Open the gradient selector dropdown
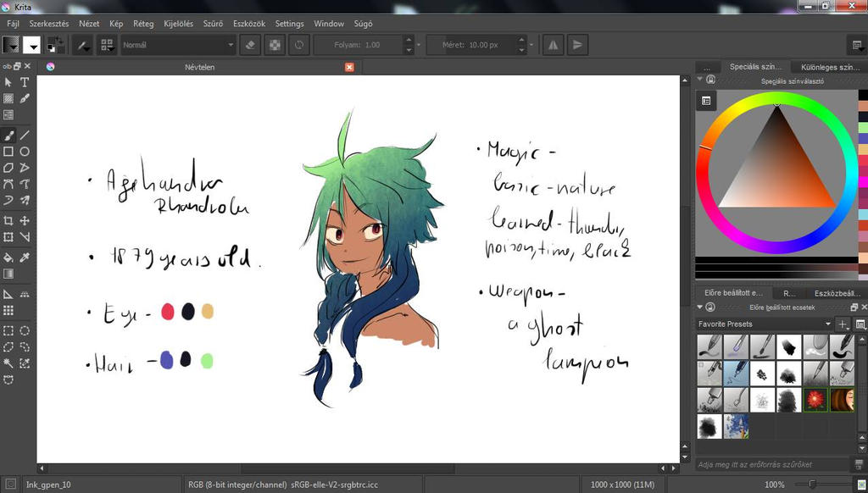This screenshot has width=868, height=493. click(11, 45)
